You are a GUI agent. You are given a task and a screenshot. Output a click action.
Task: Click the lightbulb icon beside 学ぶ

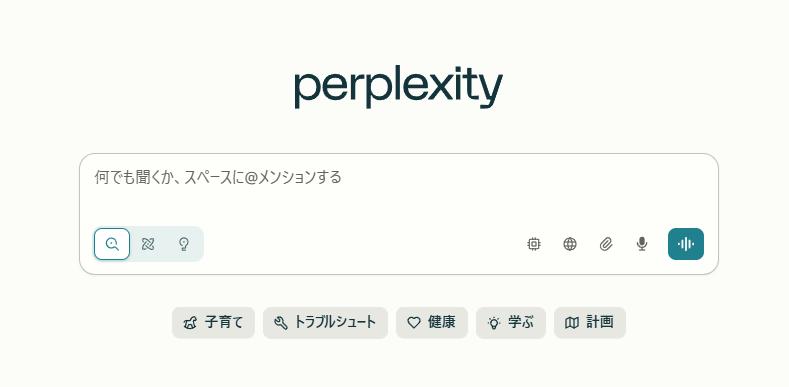[x=494, y=323]
